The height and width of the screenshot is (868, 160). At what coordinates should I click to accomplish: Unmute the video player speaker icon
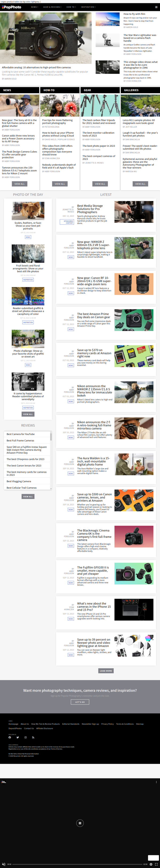click(4, 864)
